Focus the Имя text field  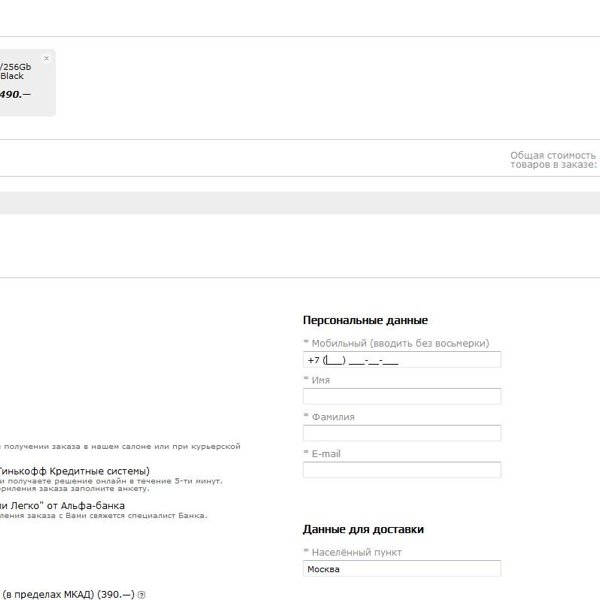click(x=402, y=396)
